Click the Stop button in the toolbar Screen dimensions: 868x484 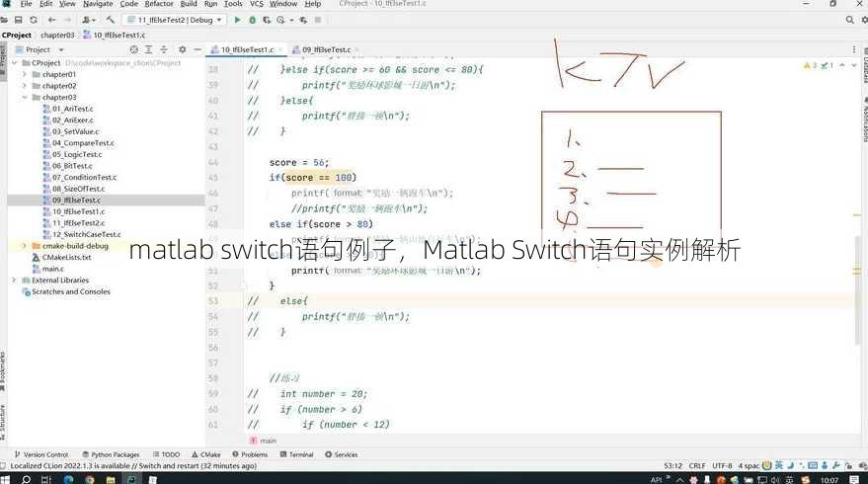(318, 20)
